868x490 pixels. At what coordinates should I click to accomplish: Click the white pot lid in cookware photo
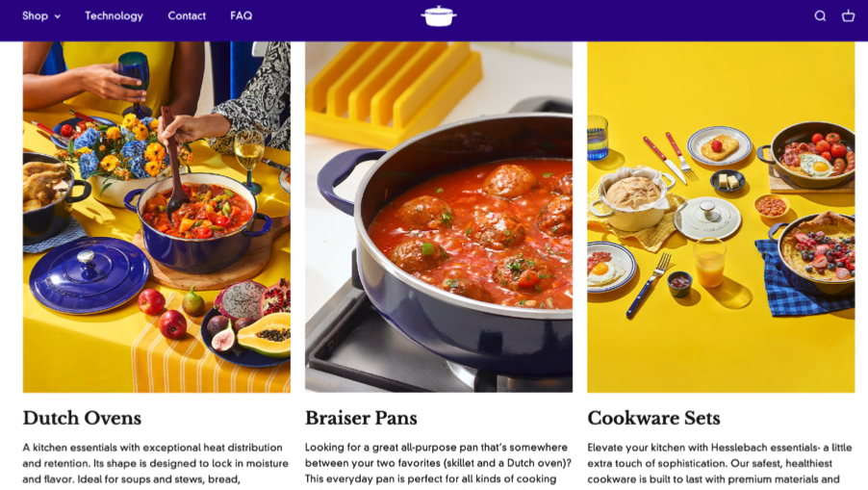[707, 218]
